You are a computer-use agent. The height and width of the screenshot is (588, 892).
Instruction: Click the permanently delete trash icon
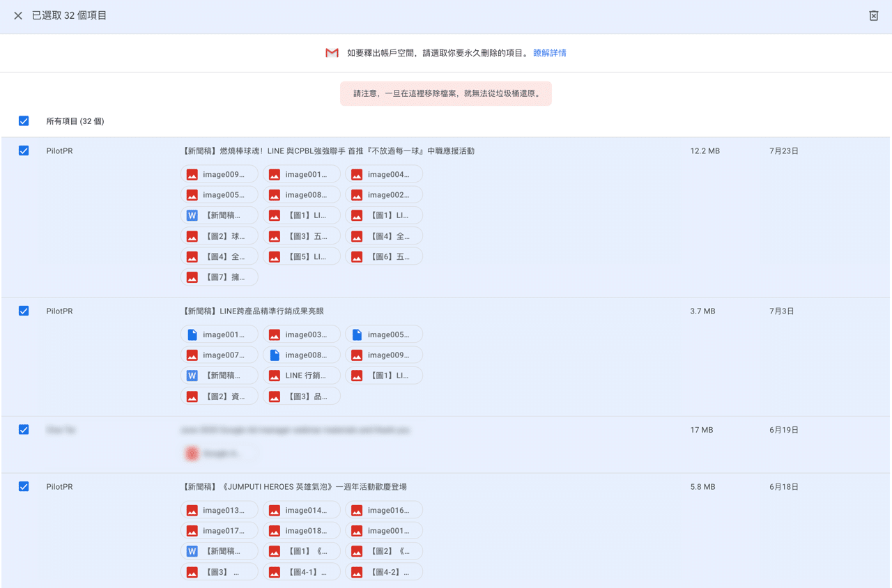click(x=873, y=15)
